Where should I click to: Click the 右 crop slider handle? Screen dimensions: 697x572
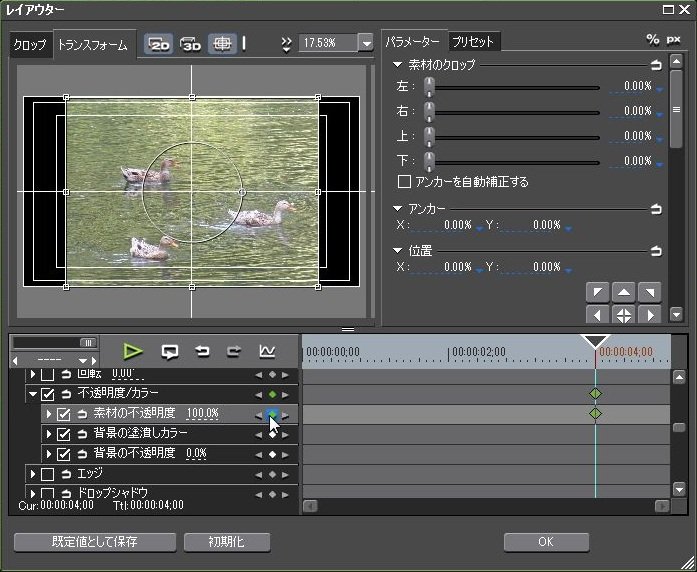[429, 112]
